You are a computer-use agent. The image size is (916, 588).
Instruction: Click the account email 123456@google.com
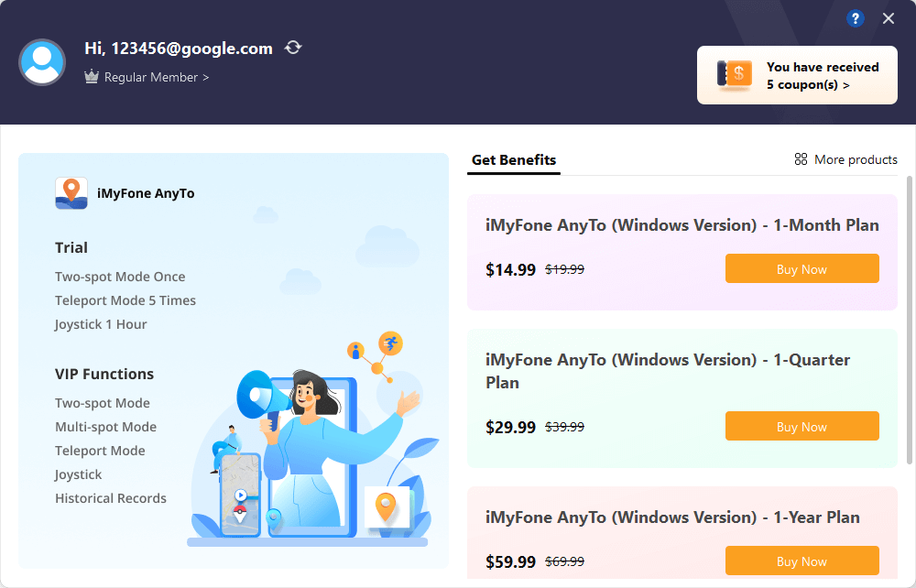pos(191,49)
